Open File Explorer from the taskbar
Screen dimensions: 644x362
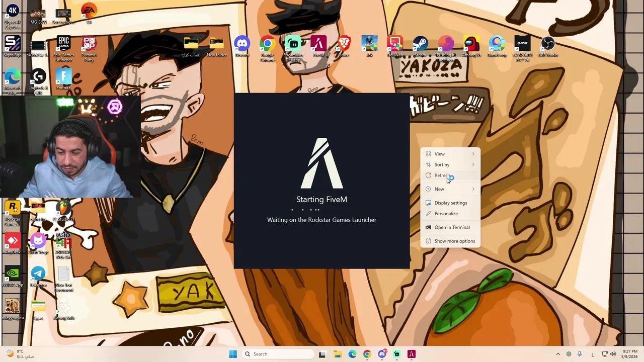tap(337, 354)
